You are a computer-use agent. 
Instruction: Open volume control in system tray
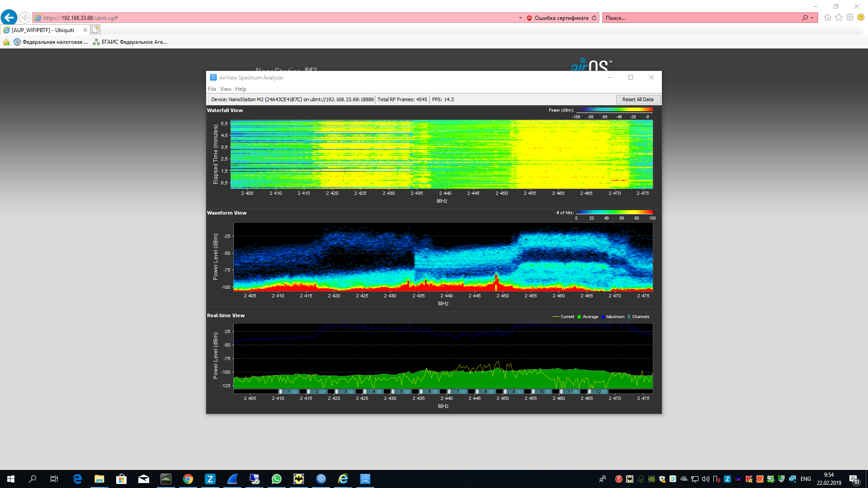tap(706, 479)
